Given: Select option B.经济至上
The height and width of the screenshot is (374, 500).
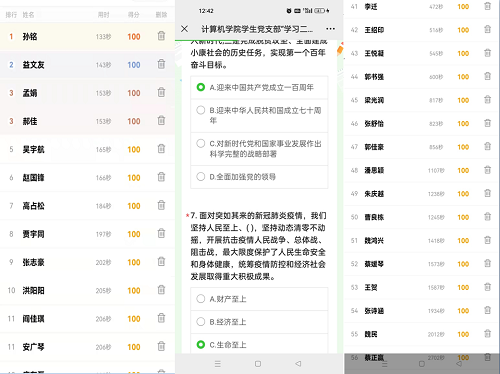Looking at the screenshot, I should pos(259,322).
